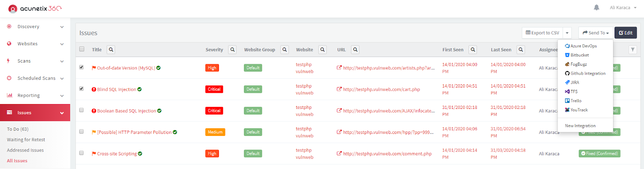
Task: Select Github Integration from Send To menu
Action: pos(585,73)
